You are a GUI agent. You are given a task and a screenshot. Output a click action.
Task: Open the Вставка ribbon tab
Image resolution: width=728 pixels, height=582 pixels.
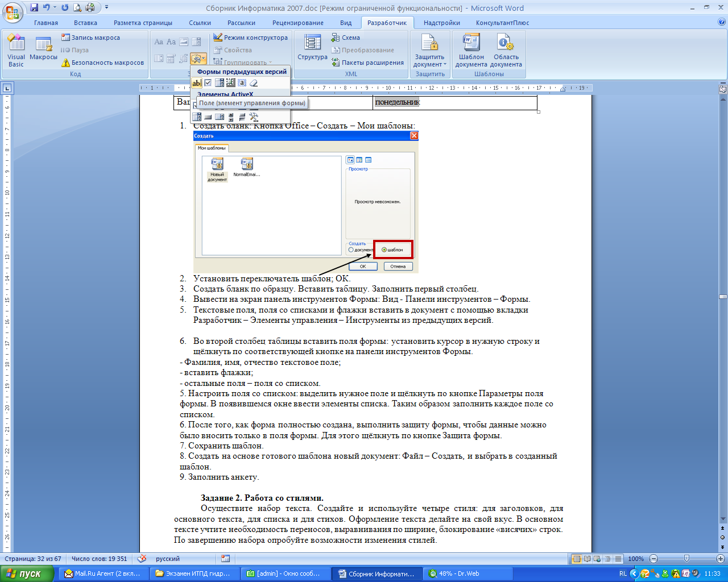click(85, 23)
